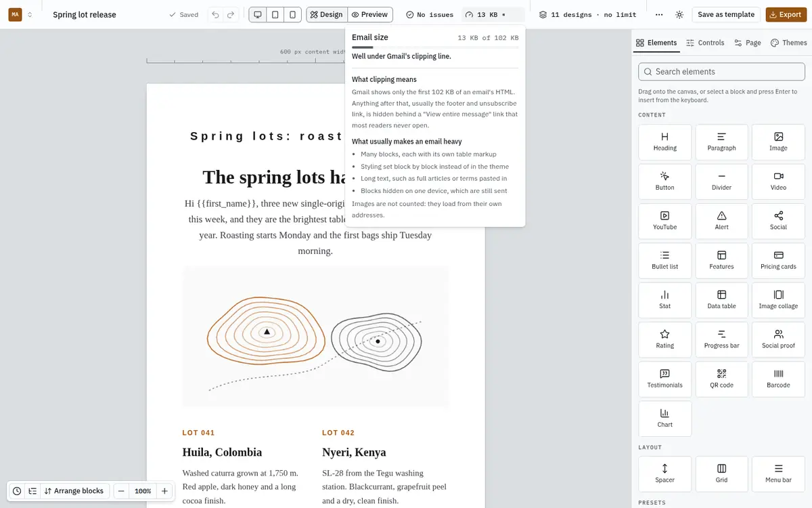Open the block outline tree icon
812x508 pixels.
[x=32, y=491]
